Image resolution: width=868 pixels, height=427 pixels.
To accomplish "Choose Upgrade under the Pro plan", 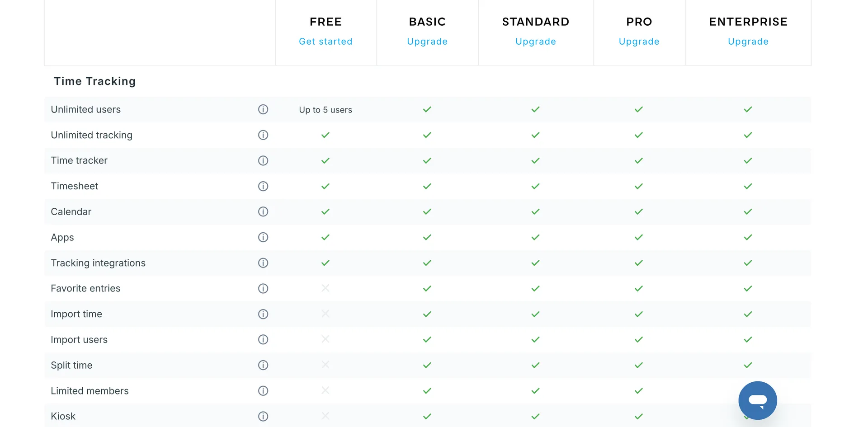I will coord(639,42).
